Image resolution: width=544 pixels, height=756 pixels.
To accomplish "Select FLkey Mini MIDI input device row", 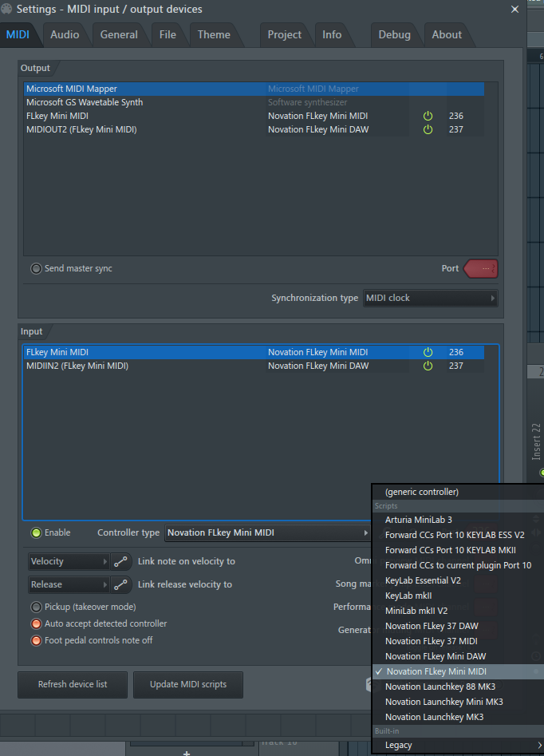I will click(x=254, y=352).
